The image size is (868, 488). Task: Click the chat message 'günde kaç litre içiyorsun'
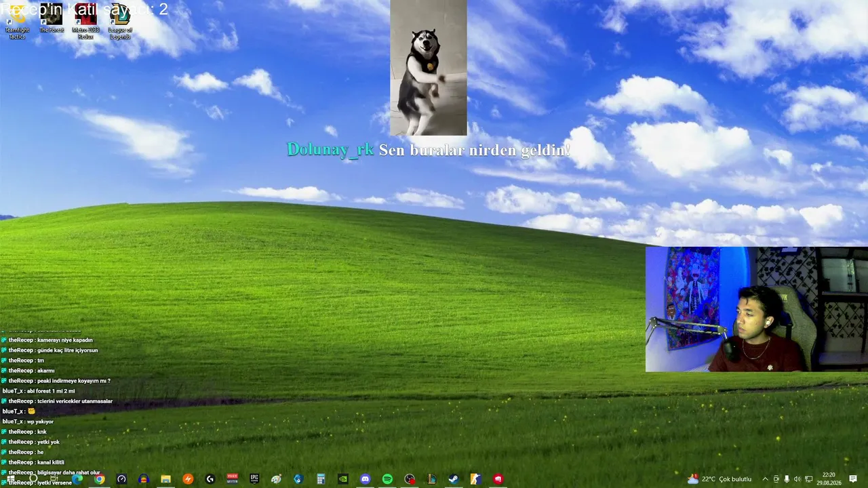coord(68,350)
